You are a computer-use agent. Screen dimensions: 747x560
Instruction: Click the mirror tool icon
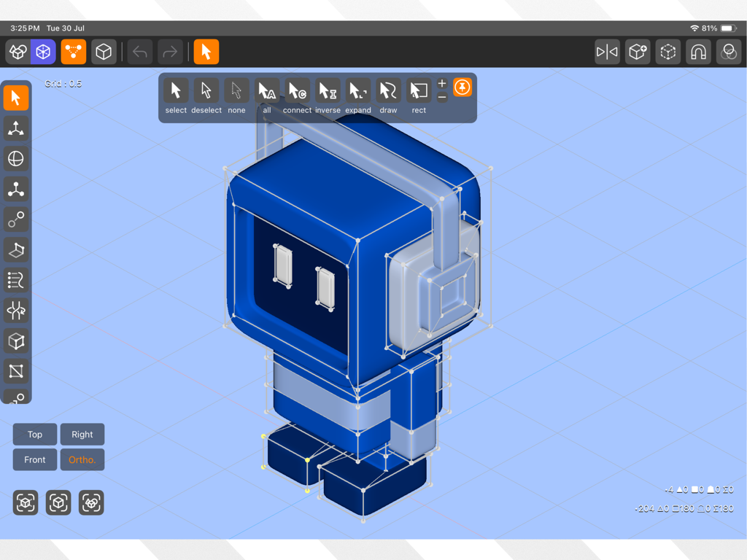point(607,52)
